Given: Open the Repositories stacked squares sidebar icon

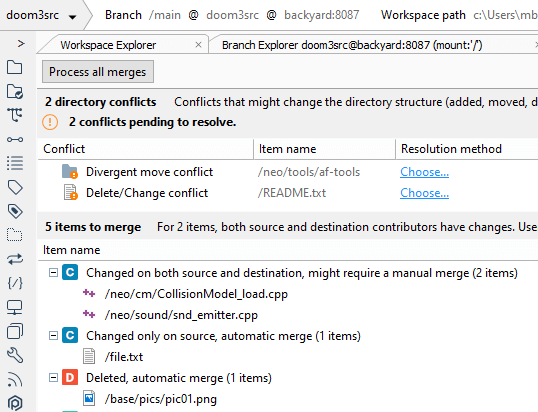Looking at the screenshot, I should (x=15, y=331).
